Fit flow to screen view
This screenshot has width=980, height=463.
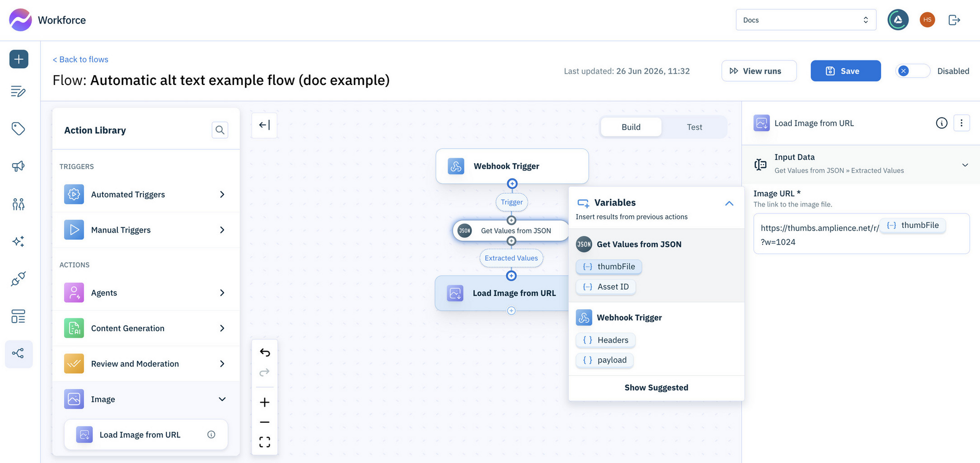click(265, 442)
